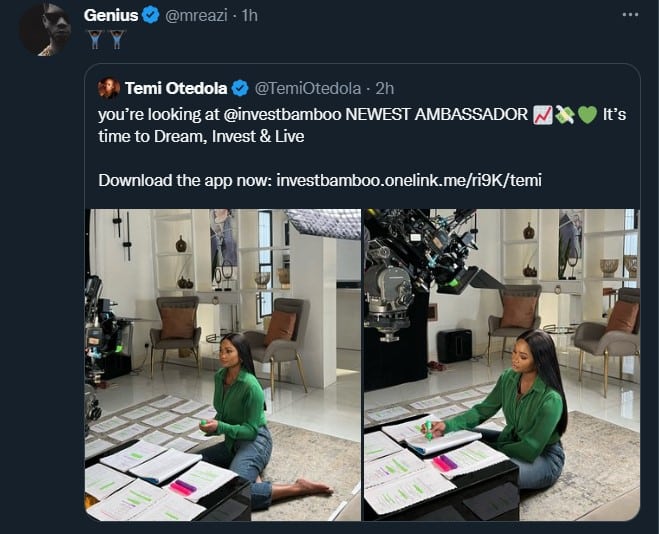
Task: Click the rising chart emoji
Action: point(543,115)
